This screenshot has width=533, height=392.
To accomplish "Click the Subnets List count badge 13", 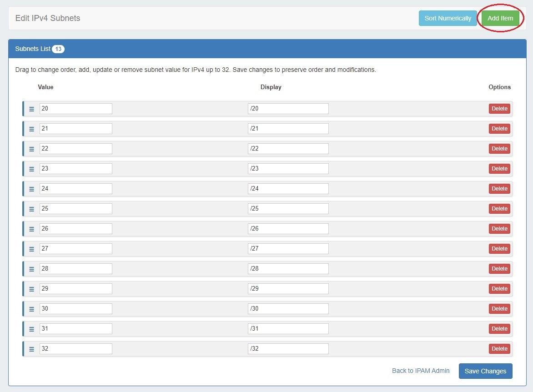I will pyautogui.click(x=58, y=49).
